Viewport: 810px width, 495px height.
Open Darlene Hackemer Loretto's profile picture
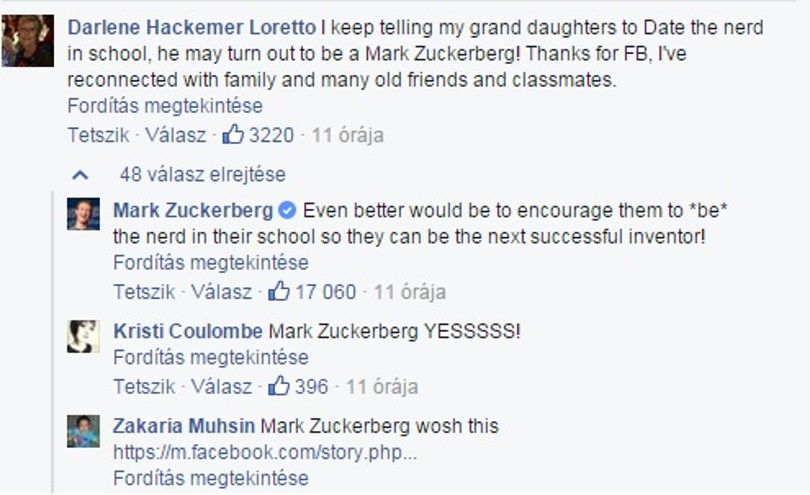click(x=27, y=40)
